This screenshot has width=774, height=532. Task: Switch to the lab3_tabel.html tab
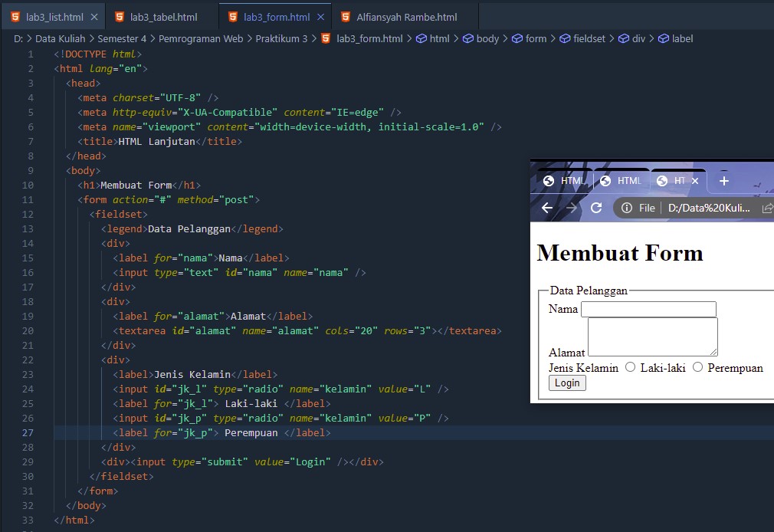pos(162,15)
